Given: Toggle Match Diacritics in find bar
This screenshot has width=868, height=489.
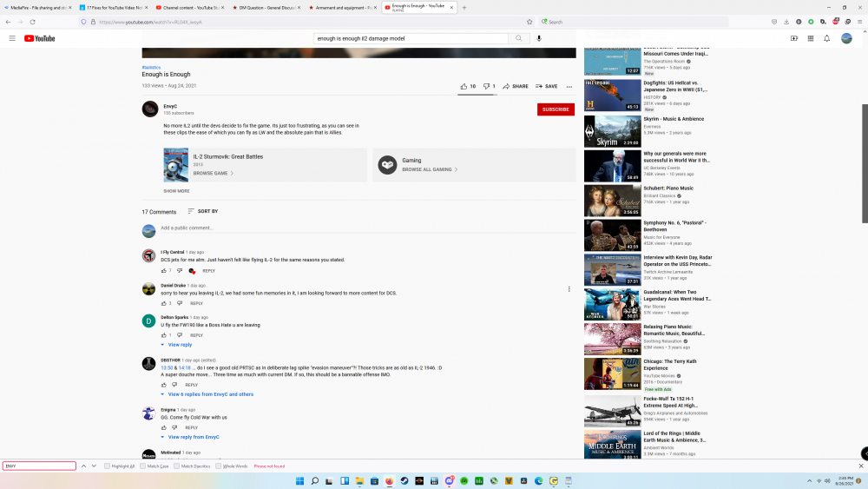Looking at the screenshot, I should (176, 466).
